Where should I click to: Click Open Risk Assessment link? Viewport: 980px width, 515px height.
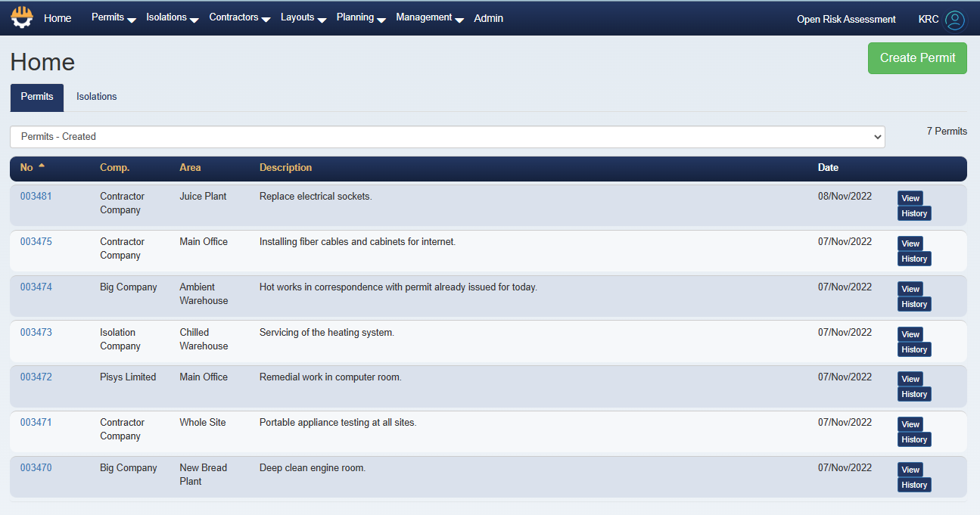click(x=846, y=20)
